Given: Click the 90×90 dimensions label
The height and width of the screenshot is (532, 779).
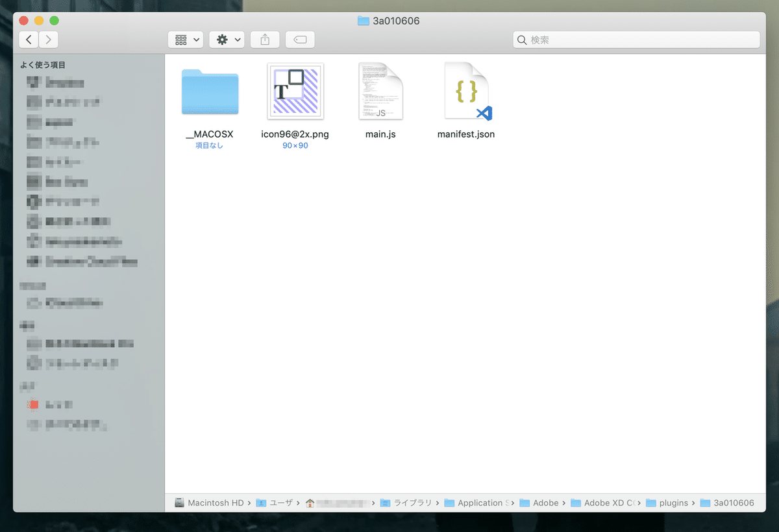Looking at the screenshot, I should [295, 146].
